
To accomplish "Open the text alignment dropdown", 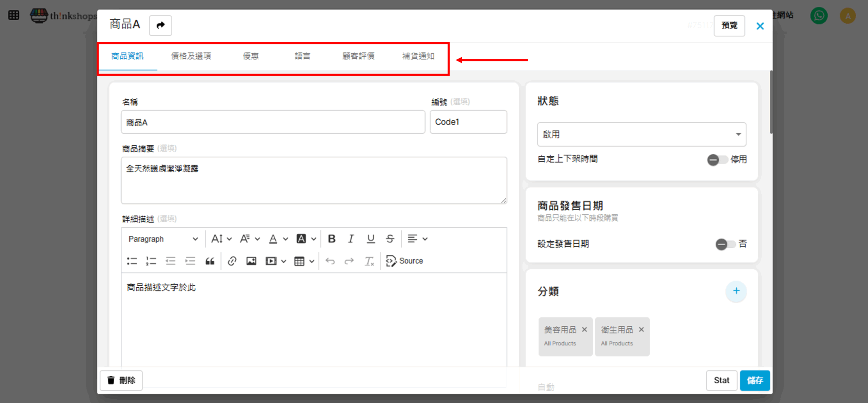I will [417, 239].
